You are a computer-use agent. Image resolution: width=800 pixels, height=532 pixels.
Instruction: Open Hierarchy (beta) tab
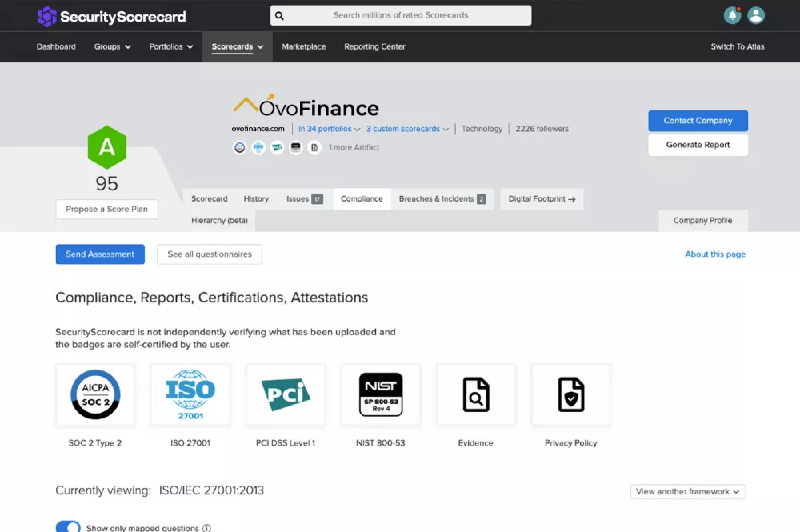[x=219, y=220]
